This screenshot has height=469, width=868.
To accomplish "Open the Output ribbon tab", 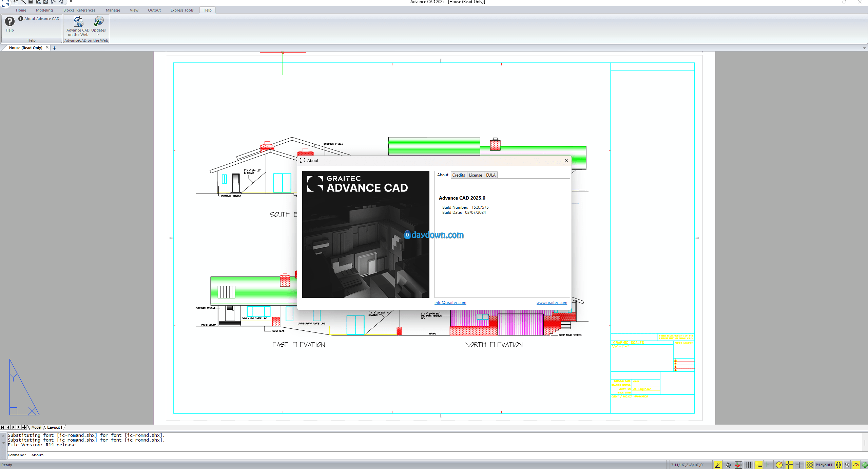I will 154,10.
